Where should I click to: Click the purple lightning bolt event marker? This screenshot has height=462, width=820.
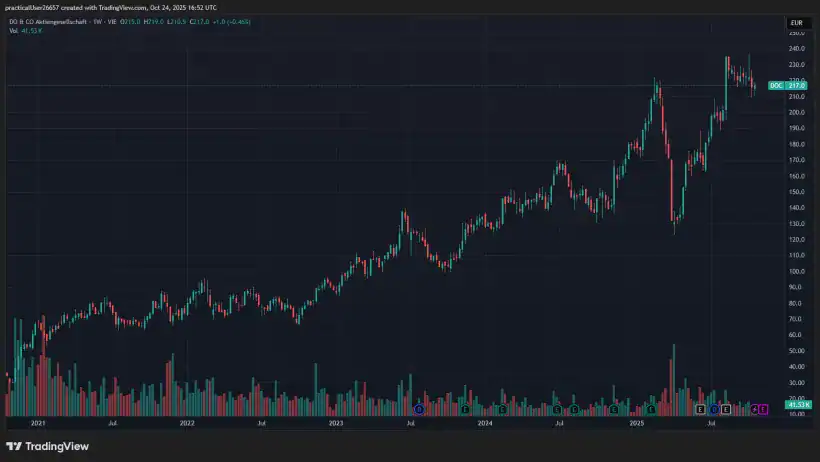[755, 409]
